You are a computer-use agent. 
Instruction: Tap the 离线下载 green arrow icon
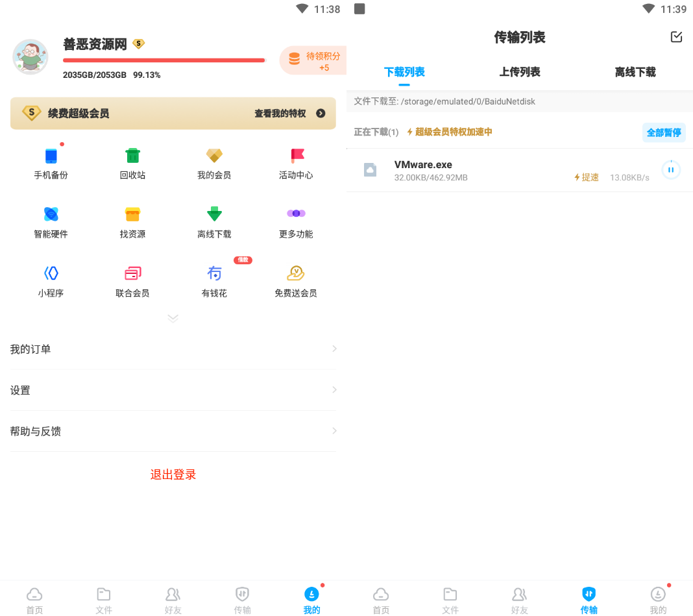(x=214, y=214)
